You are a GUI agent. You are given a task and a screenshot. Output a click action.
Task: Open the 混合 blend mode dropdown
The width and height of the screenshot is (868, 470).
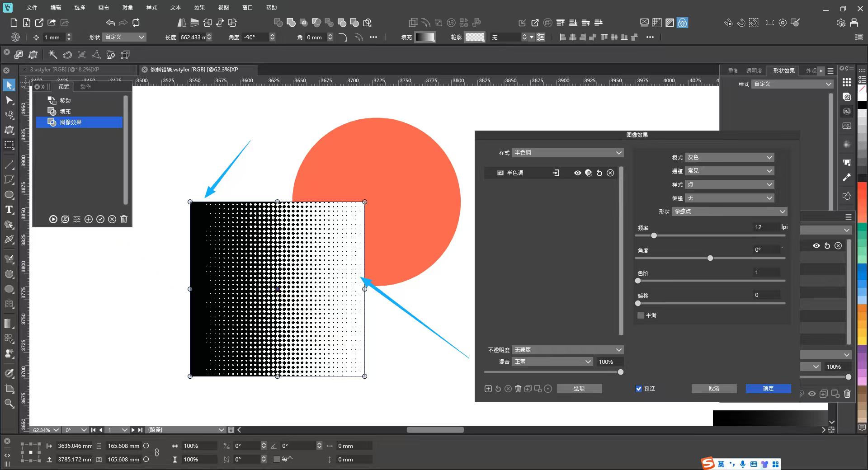pos(552,362)
